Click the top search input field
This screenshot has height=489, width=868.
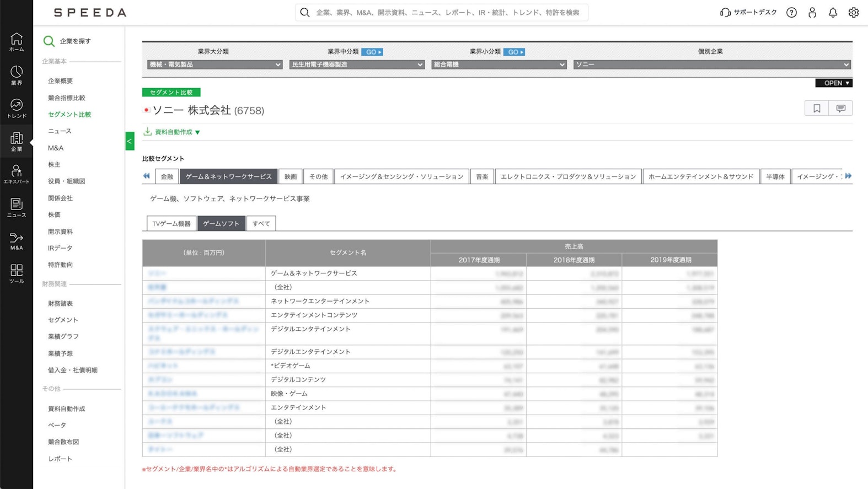point(447,13)
